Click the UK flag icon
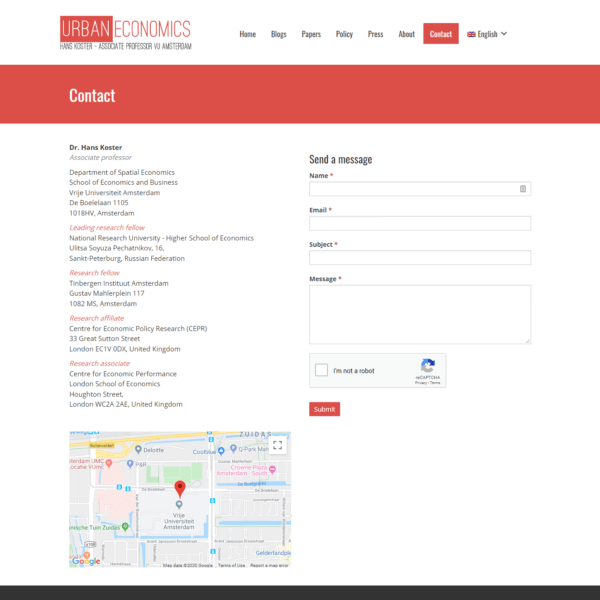The height and width of the screenshot is (600, 600). 471,34
